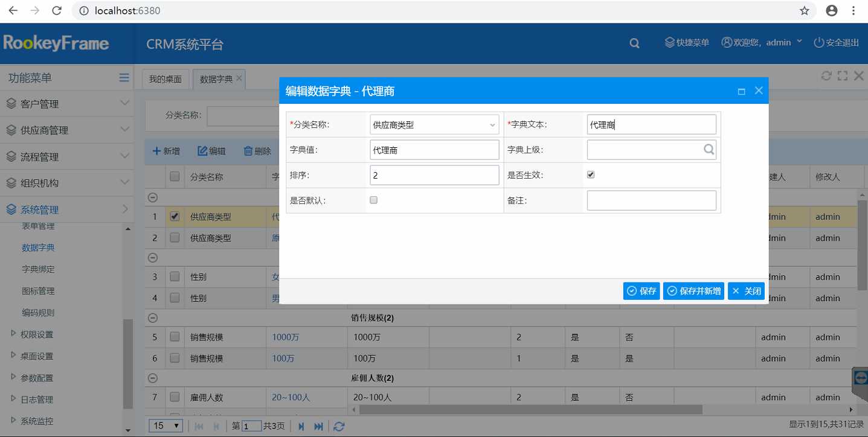Screen dimensions: 868x437
Task: Open 编码规则 in the sidebar
Action: 38,313
